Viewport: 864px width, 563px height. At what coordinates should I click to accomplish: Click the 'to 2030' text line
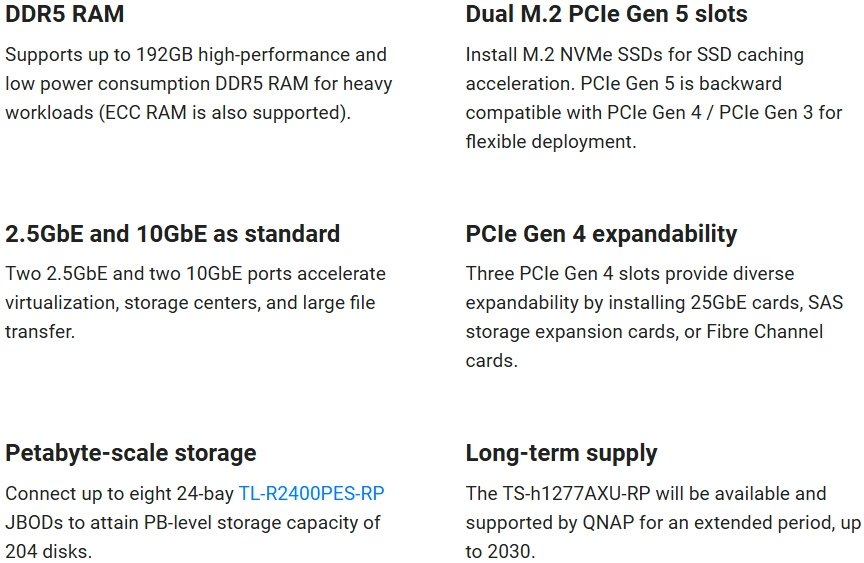[x=500, y=551]
